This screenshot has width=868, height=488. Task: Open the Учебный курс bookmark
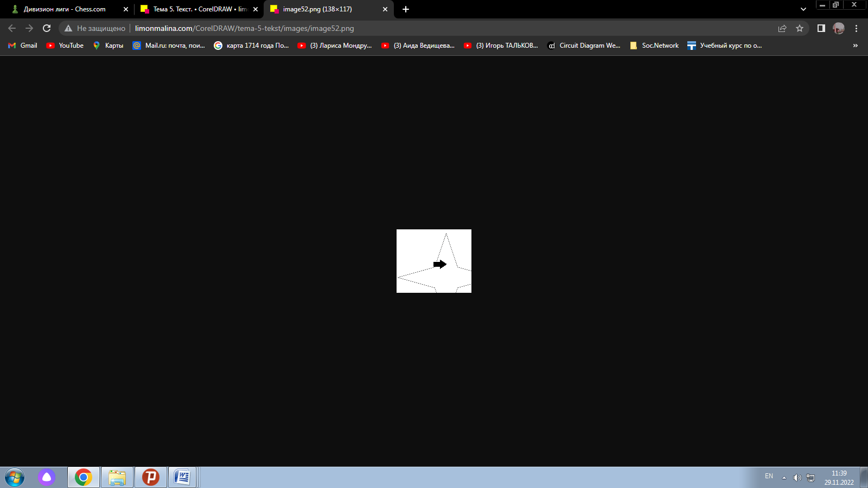pyautogui.click(x=725, y=46)
